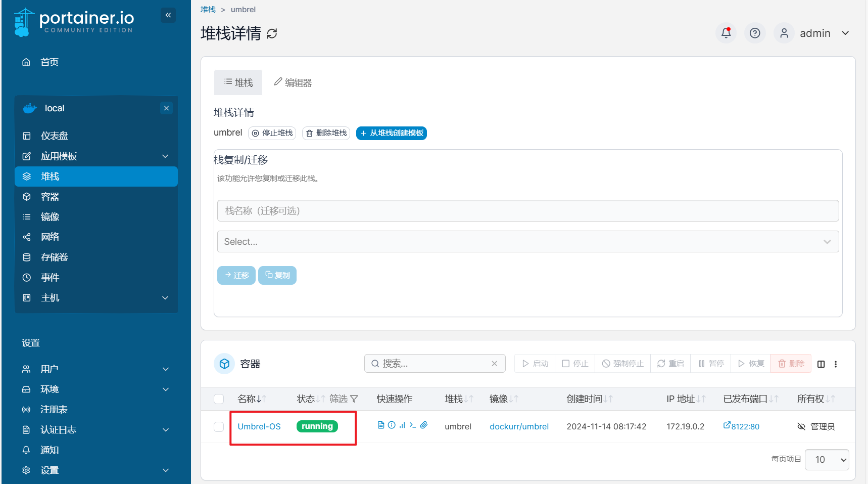Expand 设置 submenu chevron at bottom
Image resolution: width=868 pixels, height=484 pixels.
(165, 470)
